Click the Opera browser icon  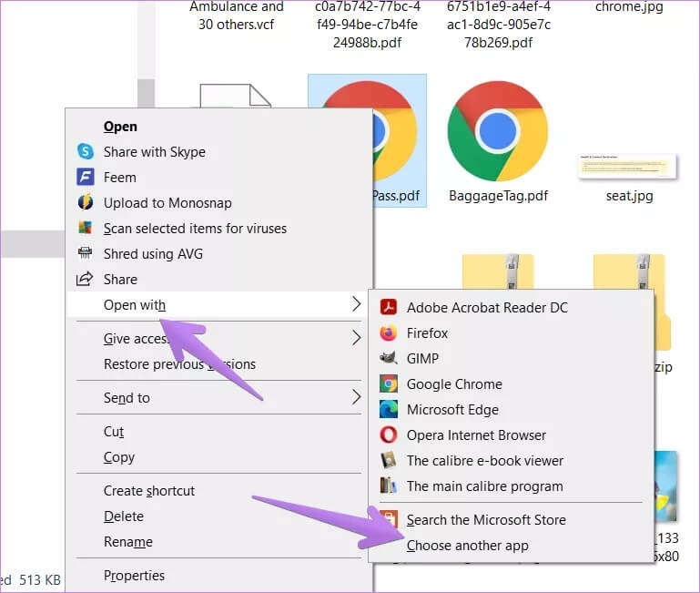click(389, 435)
